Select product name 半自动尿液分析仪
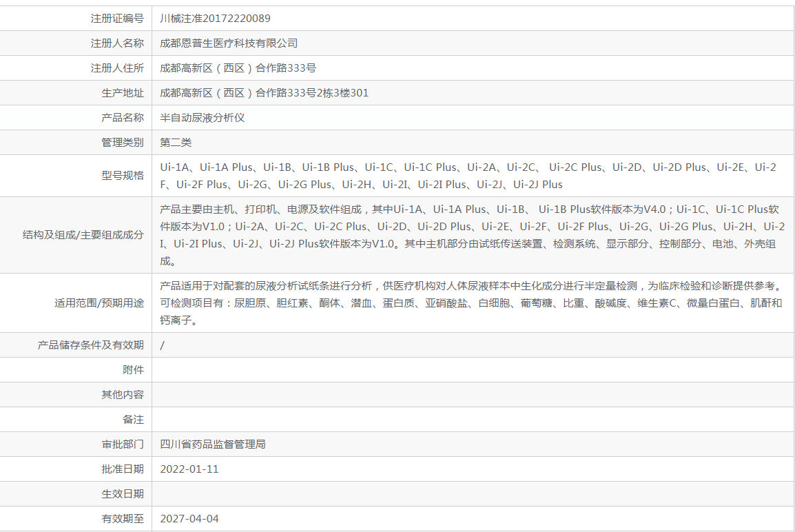The width and height of the screenshot is (795, 532). [203, 118]
